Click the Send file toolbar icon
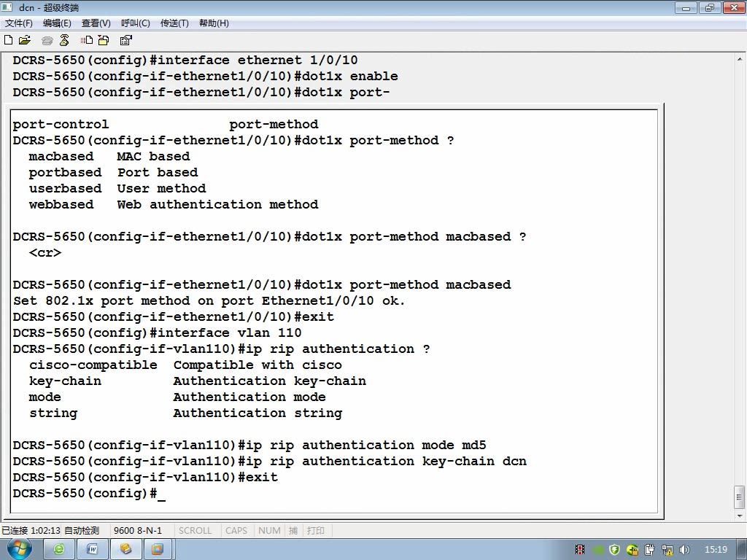 [x=87, y=41]
